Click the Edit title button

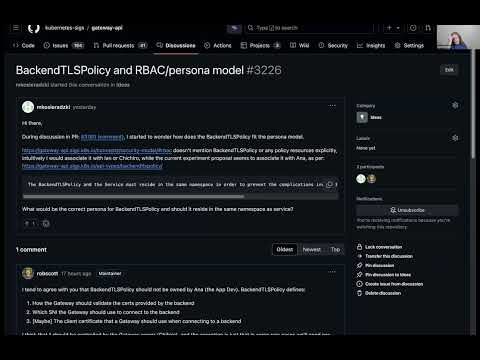point(449,70)
